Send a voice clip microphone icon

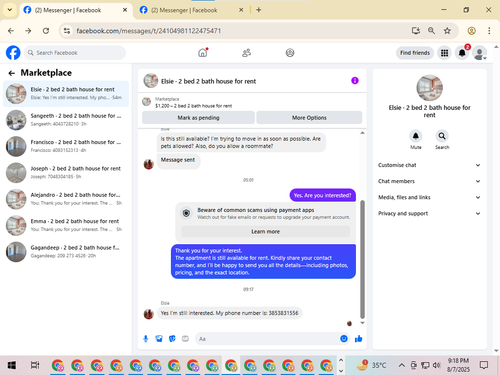[x=146, y=339]
